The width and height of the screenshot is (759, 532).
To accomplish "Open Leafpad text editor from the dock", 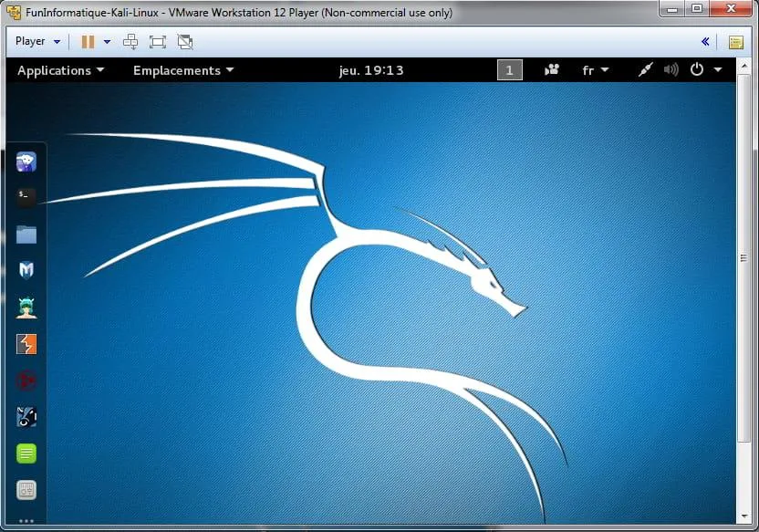I will pyautogui.click(x=26, y=454).
